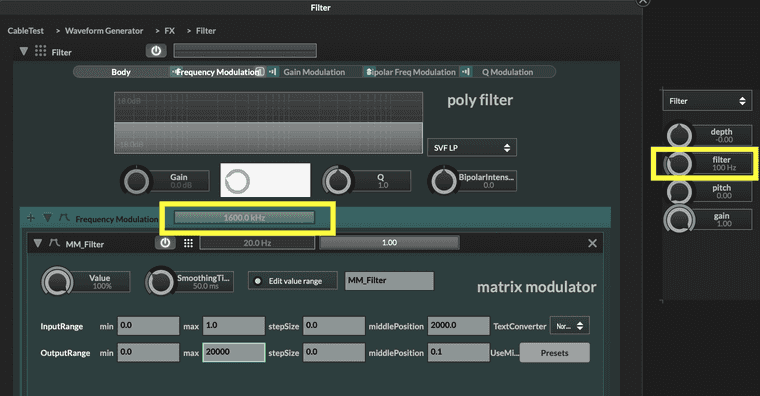This screenshot has width=760, height=396.
Task: Add modulator with Frequency Modulation plus icon
Action: [x=31, y=218]
